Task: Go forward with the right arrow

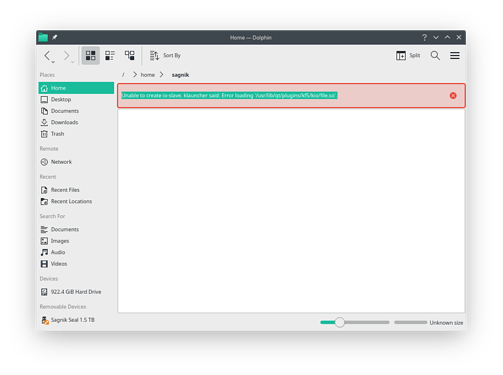Action: click(x=66, y=55)
